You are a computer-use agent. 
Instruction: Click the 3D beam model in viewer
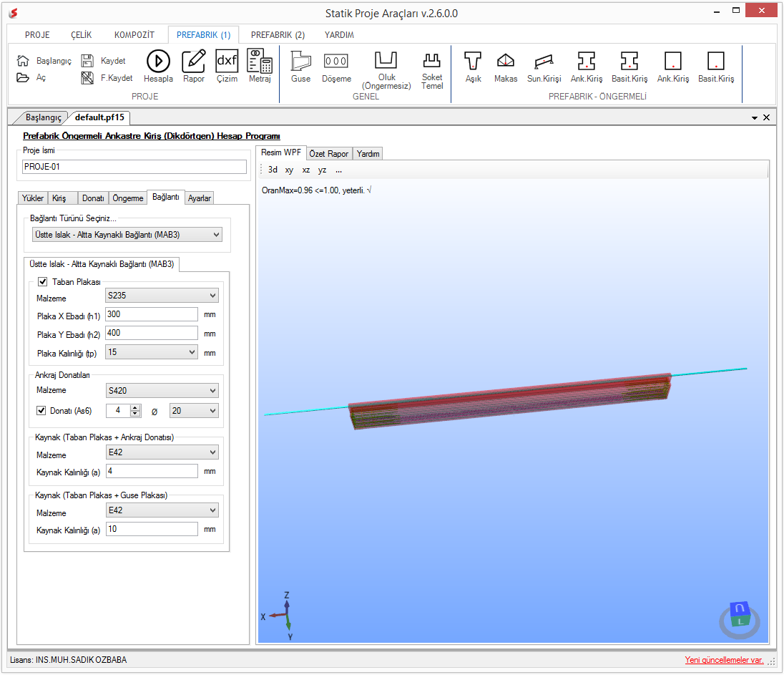(x=509, y=400)
